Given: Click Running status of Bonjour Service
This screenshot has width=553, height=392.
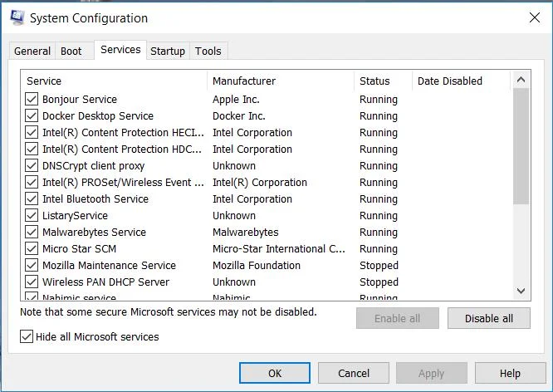Looking at the screenshot, I should [x=379, y=100].
